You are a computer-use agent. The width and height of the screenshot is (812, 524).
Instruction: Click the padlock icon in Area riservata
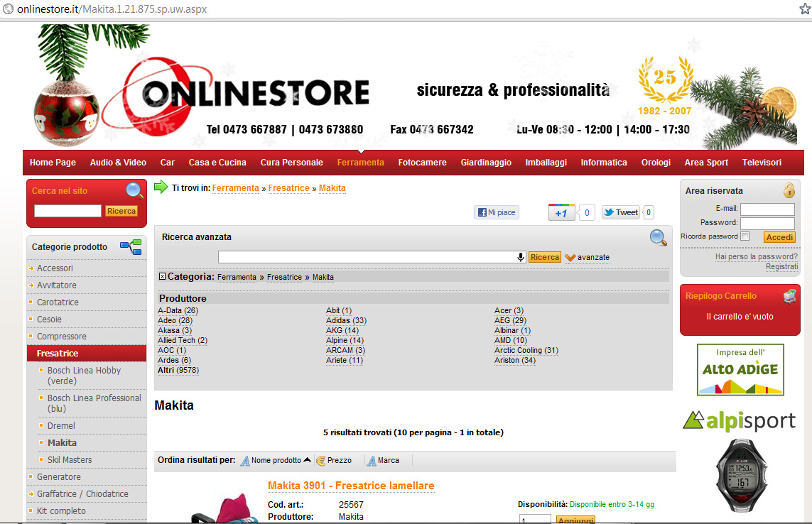(789, 190)
